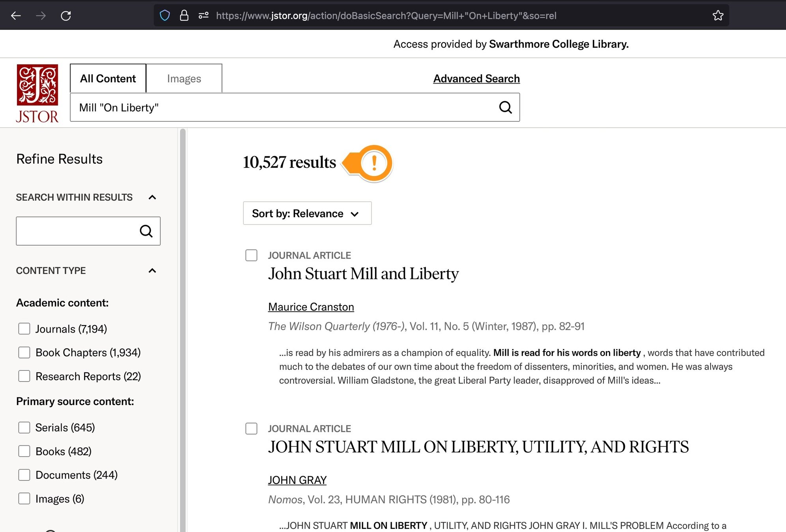786x532 pixels.
Task: Reload the page with refresh icon
Action: [x=66, y=15]
